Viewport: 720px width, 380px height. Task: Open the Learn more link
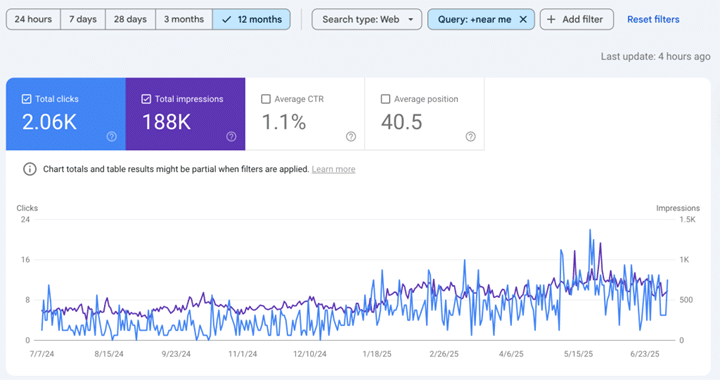(x=333, y=169)
